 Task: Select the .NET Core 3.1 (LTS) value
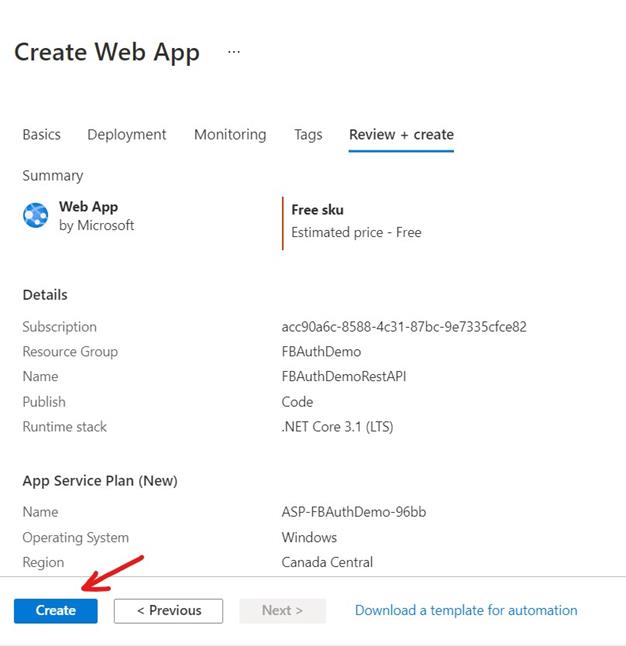point(337,427)
